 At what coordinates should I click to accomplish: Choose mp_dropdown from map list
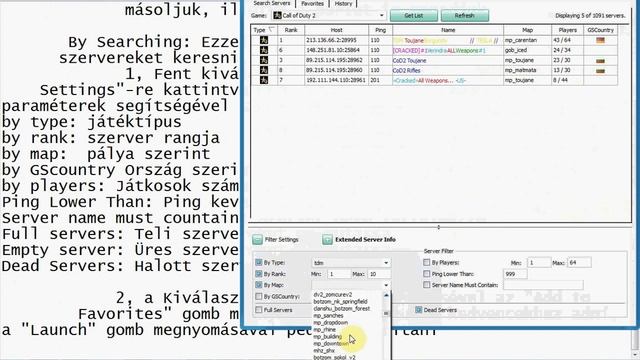coord(331,322)
